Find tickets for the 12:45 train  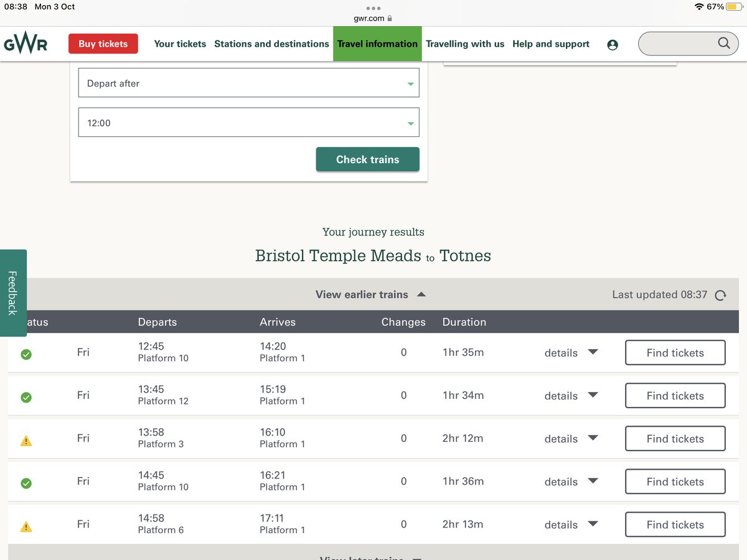coord(675,353)
